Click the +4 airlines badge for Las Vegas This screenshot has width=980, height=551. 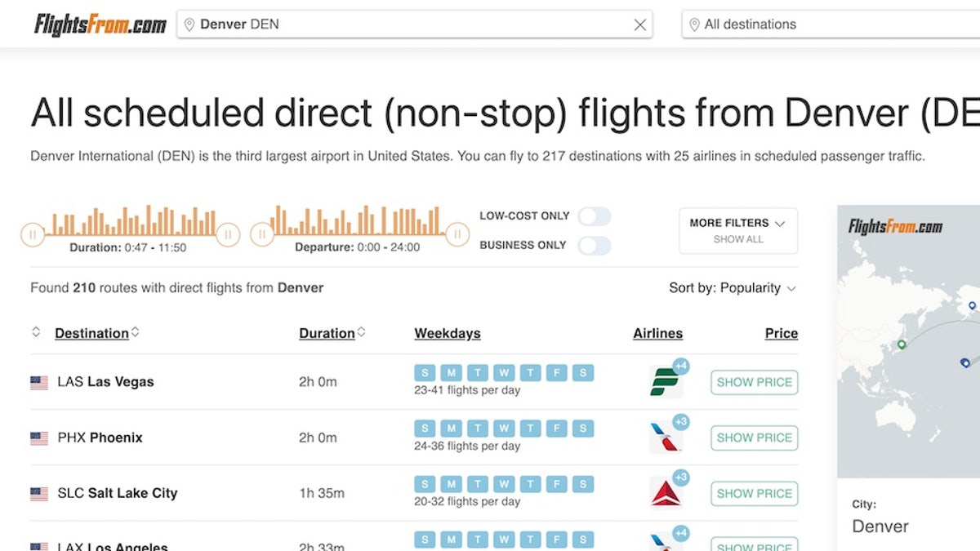pos(681,366)
